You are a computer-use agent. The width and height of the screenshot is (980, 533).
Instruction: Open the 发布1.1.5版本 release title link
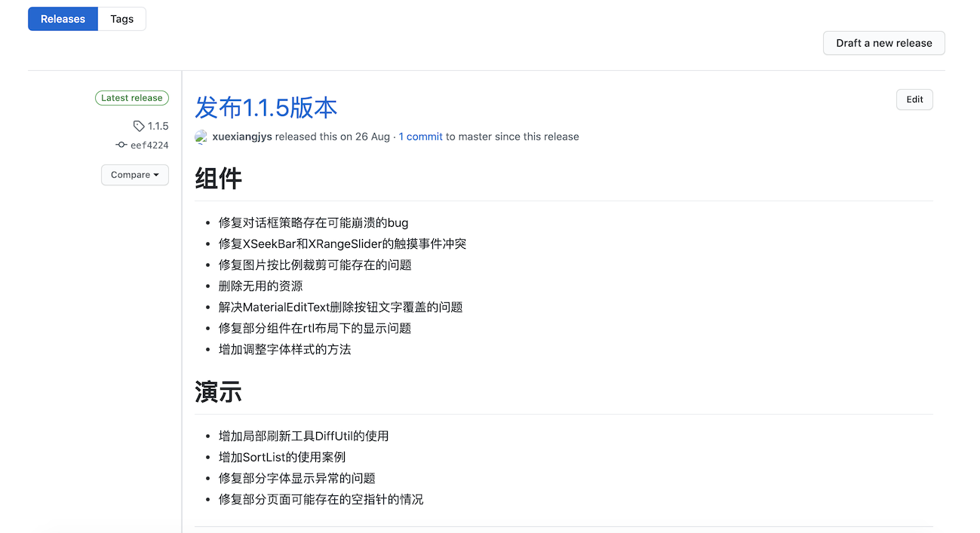tap(266, 108)
